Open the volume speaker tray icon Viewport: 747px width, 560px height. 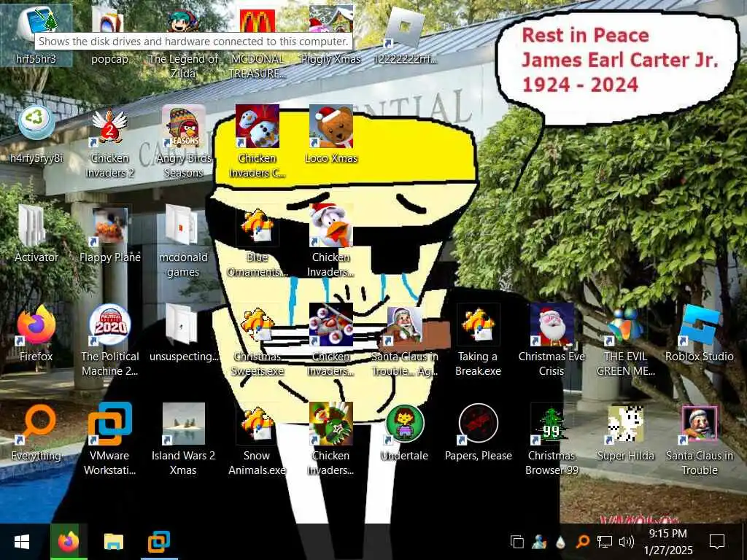[626, 542]
